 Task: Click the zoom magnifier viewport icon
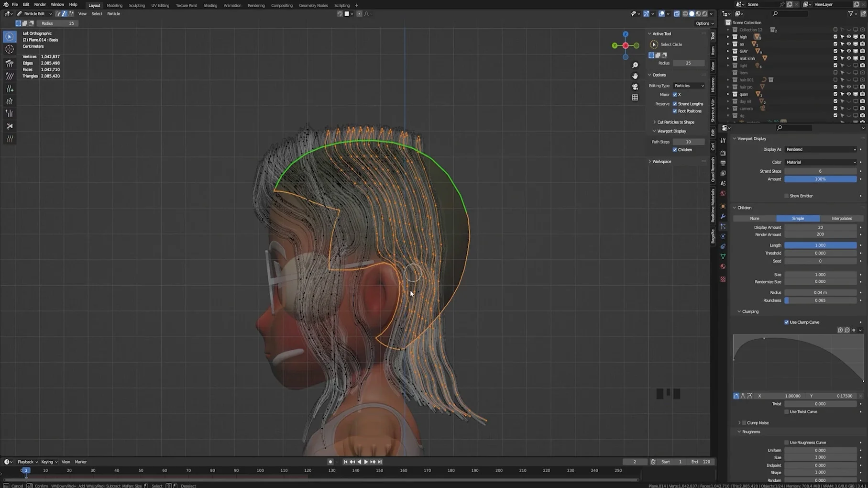(635, 65)
